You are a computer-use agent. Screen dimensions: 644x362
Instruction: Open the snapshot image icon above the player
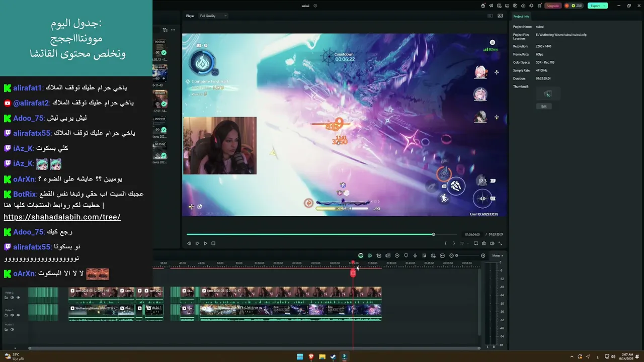(x=500, y=16)
